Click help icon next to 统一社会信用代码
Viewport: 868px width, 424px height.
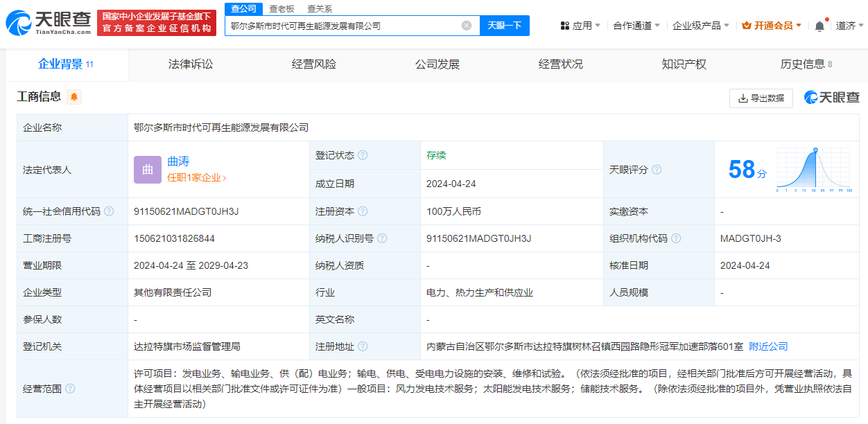[x=109, y=211]
